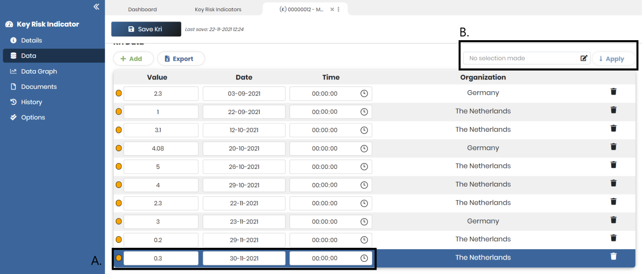Open the Details section in the sidebar

(31, 40)
